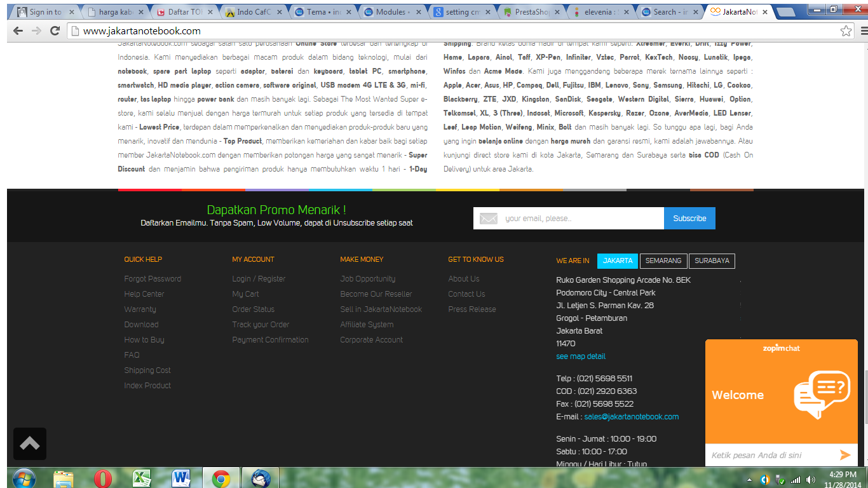Image resolution: width=868 pixels, height=488 pixels.
Task: Show hidden system tray icons
Action: (x=750, y=480)
